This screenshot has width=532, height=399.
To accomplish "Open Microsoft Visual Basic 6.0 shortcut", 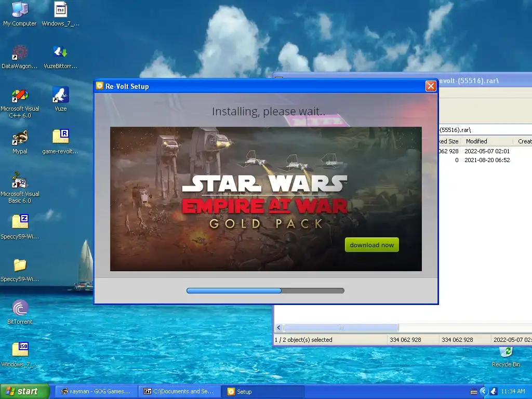I will point(20,188).
